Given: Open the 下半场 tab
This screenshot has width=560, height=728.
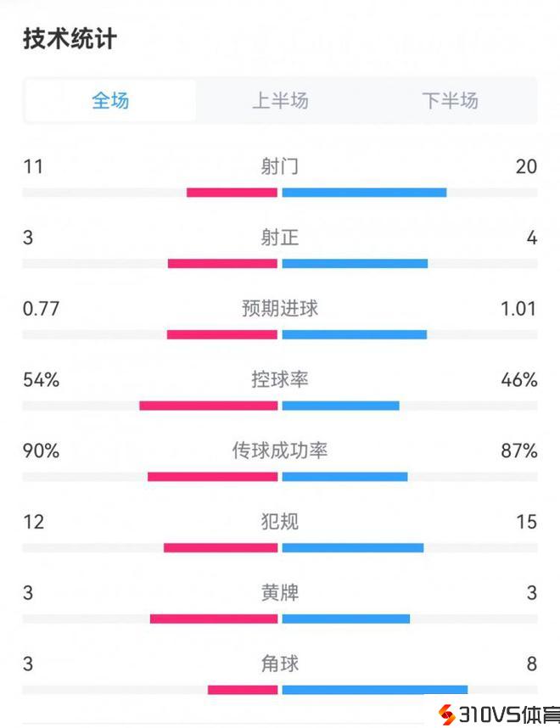Looking at the screenshot, I should click(x=450, y=101).
